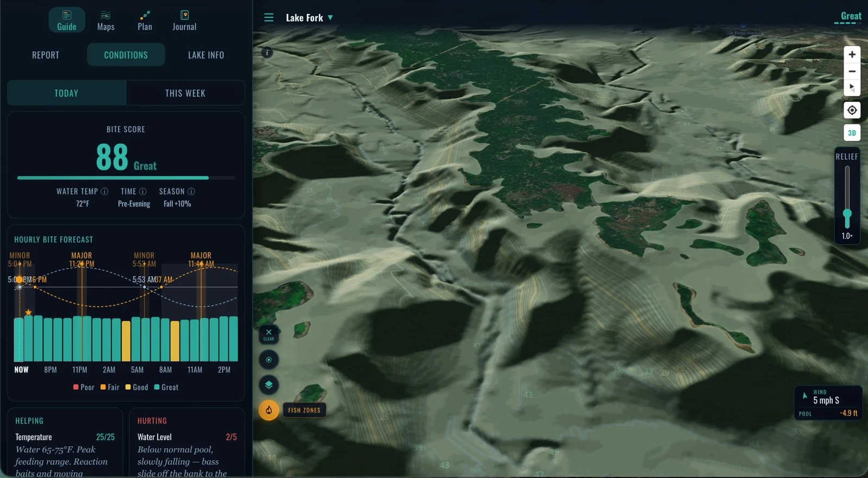
Task: Click the 72°F water temp value
Action: click(82, 204)
